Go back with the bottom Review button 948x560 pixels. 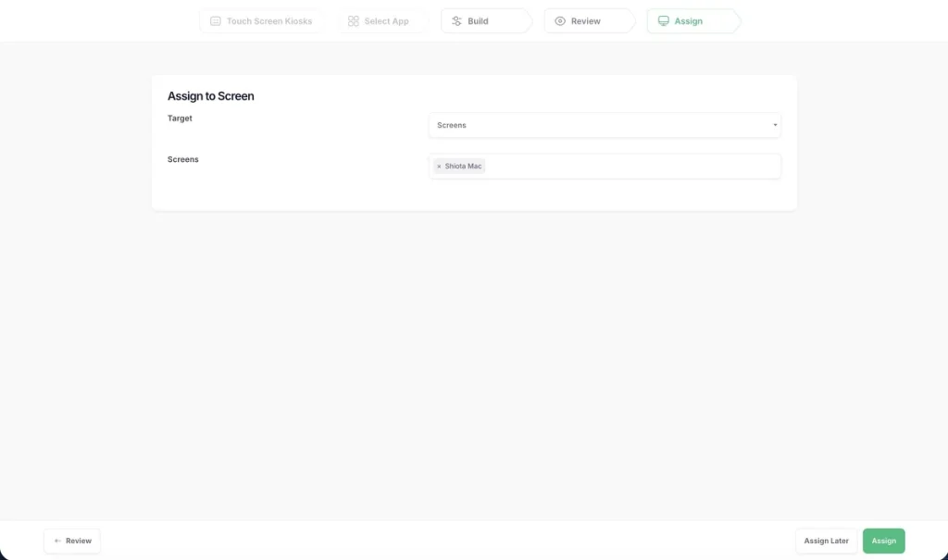click(x=72, y=541)
